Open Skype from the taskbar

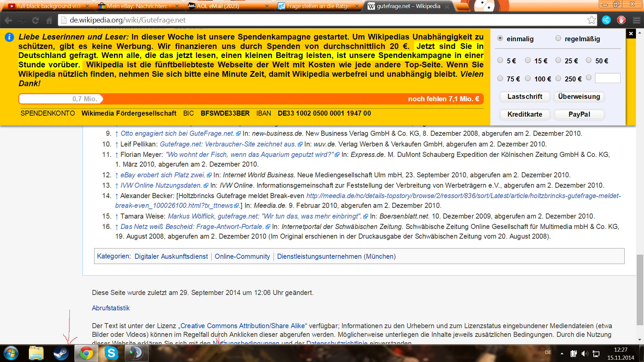point(111,353)
